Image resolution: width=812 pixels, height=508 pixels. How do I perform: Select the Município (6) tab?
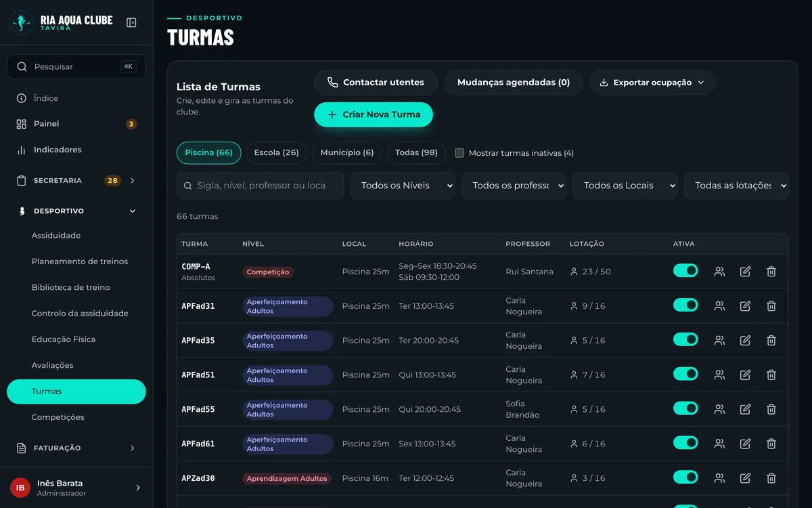(x=347, y=153)
